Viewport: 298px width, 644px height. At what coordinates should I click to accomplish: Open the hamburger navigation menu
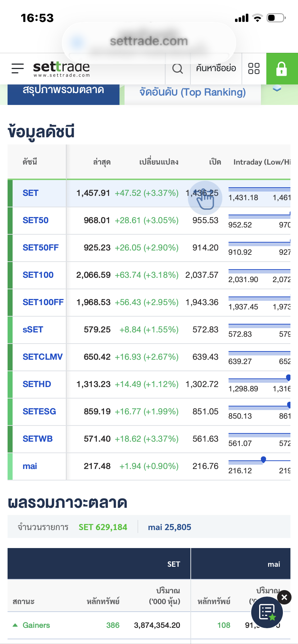pos(18,68)
